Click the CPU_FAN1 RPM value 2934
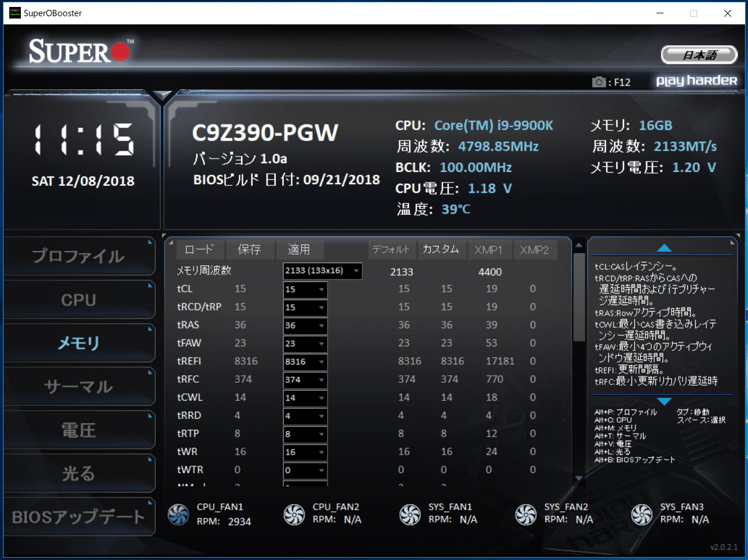 click(239, 522)
